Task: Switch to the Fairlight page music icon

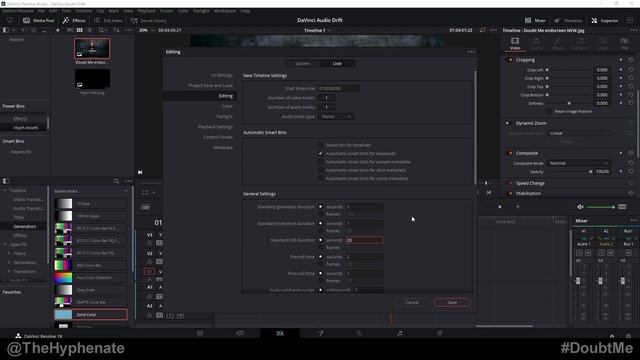Action: pyautogui.click(x=400, y=333)
